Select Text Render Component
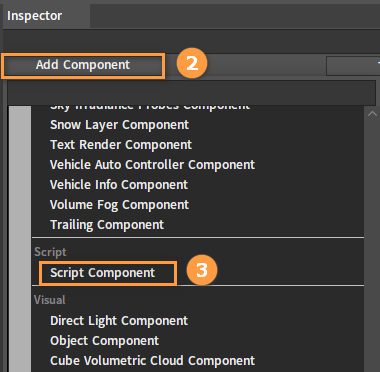 121,145
